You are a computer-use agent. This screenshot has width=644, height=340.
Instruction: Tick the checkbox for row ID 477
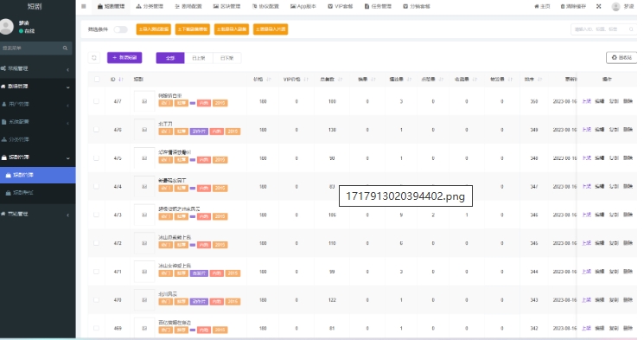[96, 101]
